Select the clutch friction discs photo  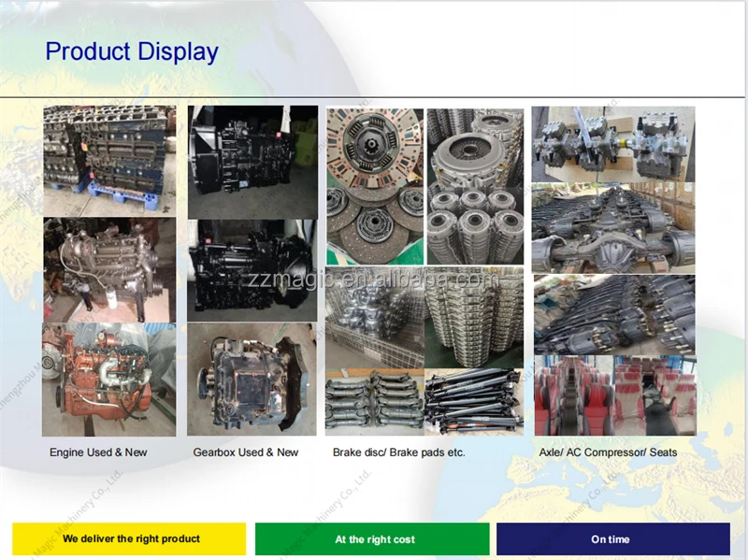pyautogui.click(x=374, y=186)
